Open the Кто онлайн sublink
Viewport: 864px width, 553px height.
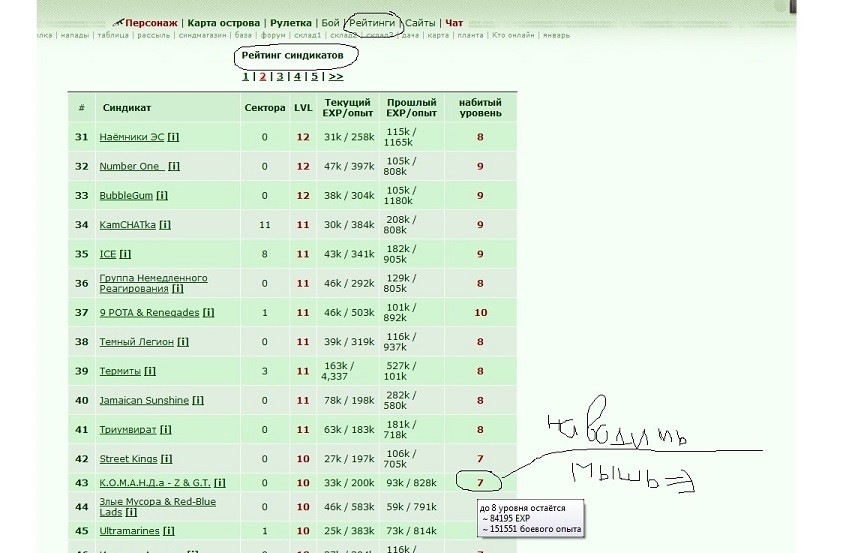pos(513,35)
